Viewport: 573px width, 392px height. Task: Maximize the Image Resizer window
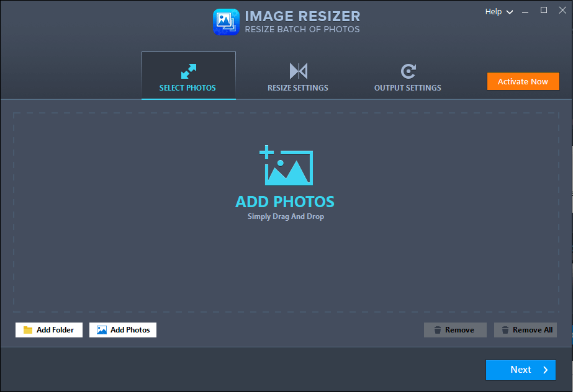coord(544,10)
